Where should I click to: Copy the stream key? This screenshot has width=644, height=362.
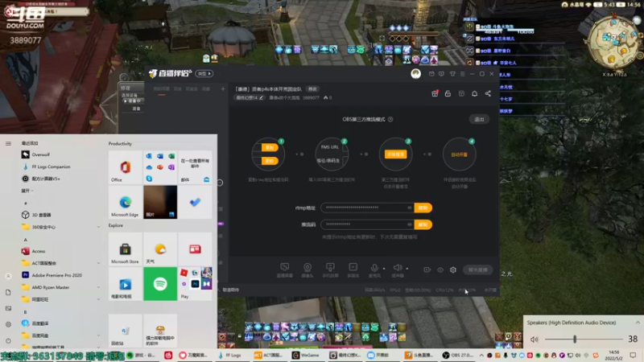point(423,224)
